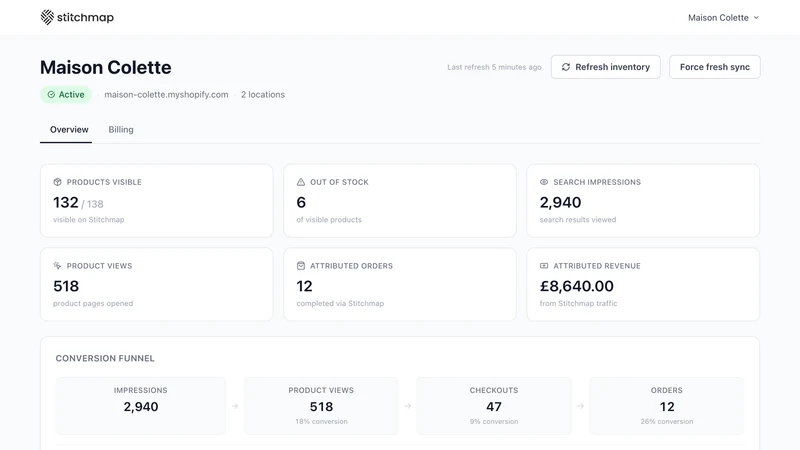Click the 132 products visible value
The height and width of the screenshot is (450, 800).
click(66, 203)
